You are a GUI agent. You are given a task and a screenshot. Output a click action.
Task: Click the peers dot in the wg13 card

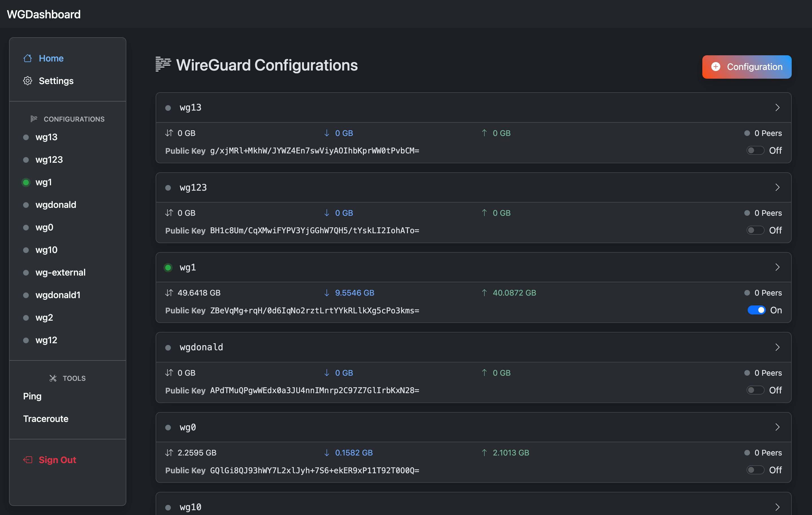747,133
